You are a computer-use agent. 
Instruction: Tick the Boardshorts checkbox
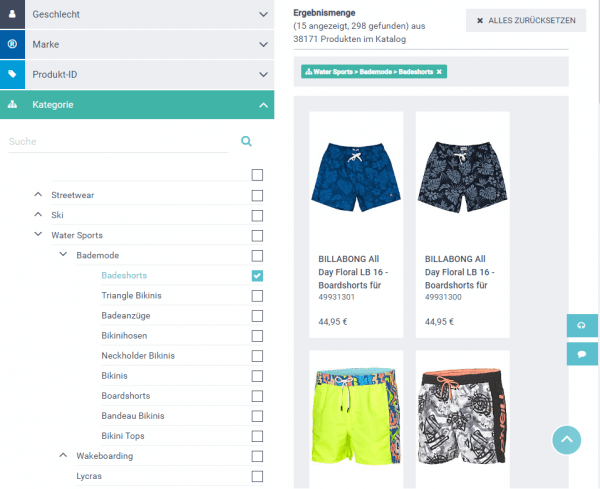tap(257, 396)
